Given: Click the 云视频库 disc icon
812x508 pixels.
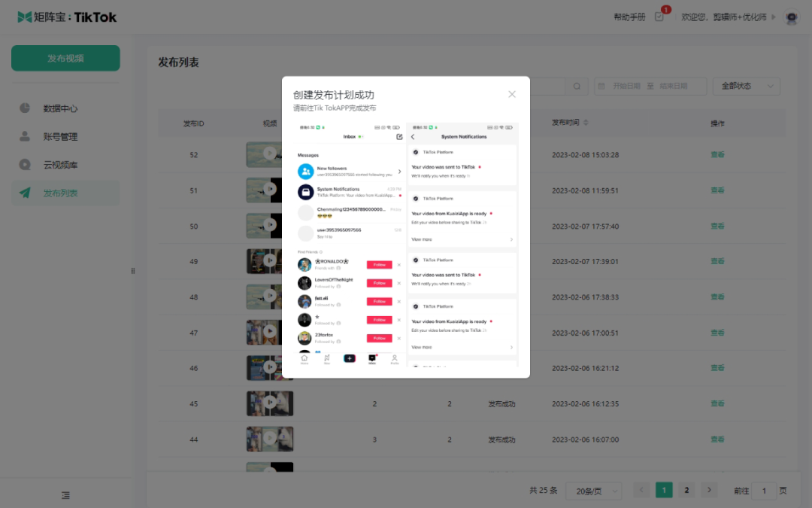Looking at the screenshot, I should tap(25, 164).
